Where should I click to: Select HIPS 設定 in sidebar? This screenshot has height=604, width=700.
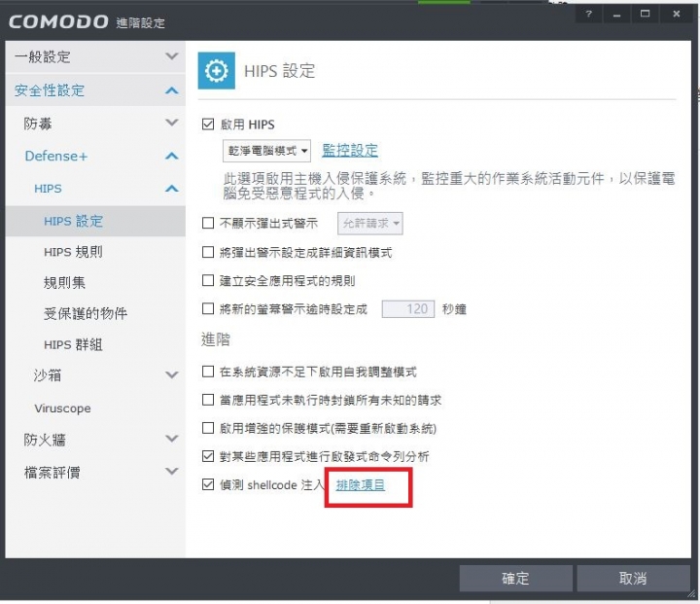(x=95, y=221)
